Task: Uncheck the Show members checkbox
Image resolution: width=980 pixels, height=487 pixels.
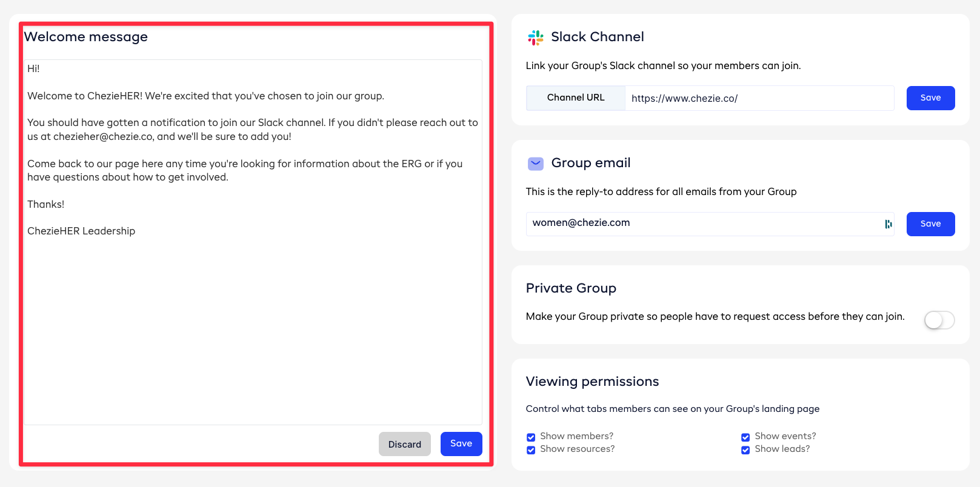Action: [531, 437]
